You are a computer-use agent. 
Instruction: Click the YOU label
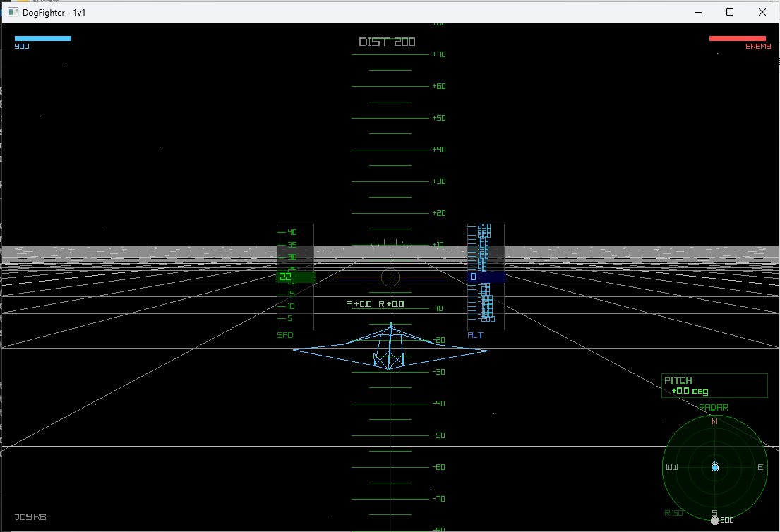[22, 47]
